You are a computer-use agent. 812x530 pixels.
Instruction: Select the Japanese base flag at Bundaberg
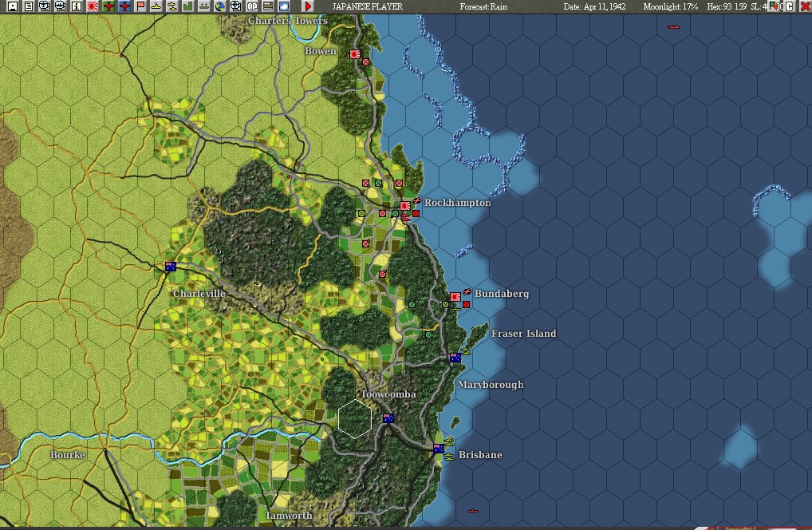[x=455, y=296]
